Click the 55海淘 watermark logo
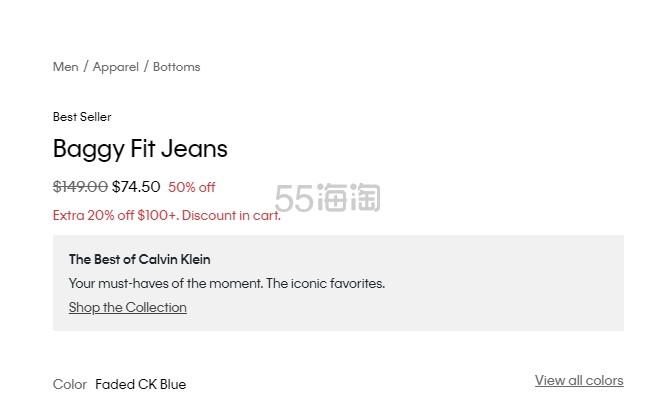This screenshot has height=396, width=655. pos(328,198)
